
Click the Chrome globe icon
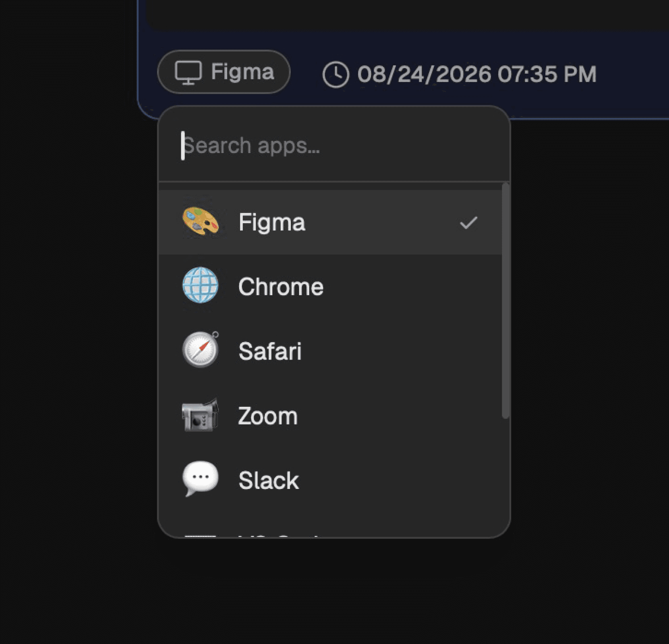(201, 285)
